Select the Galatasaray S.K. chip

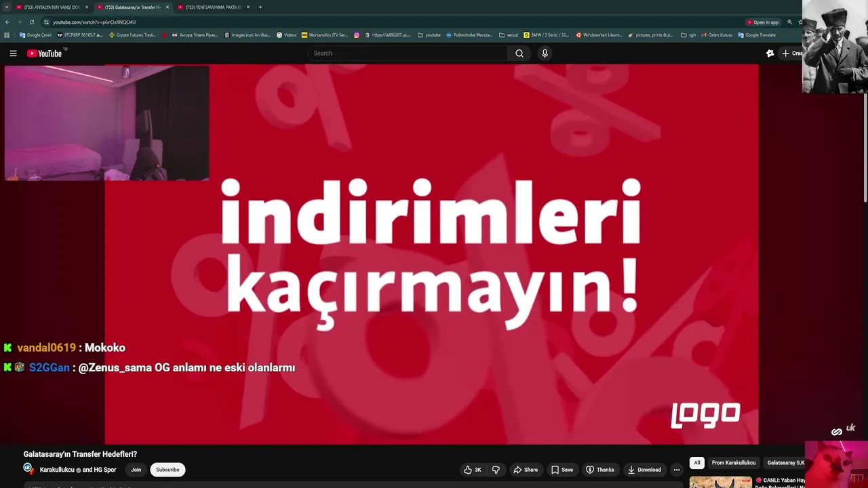(x=785, y=463)
